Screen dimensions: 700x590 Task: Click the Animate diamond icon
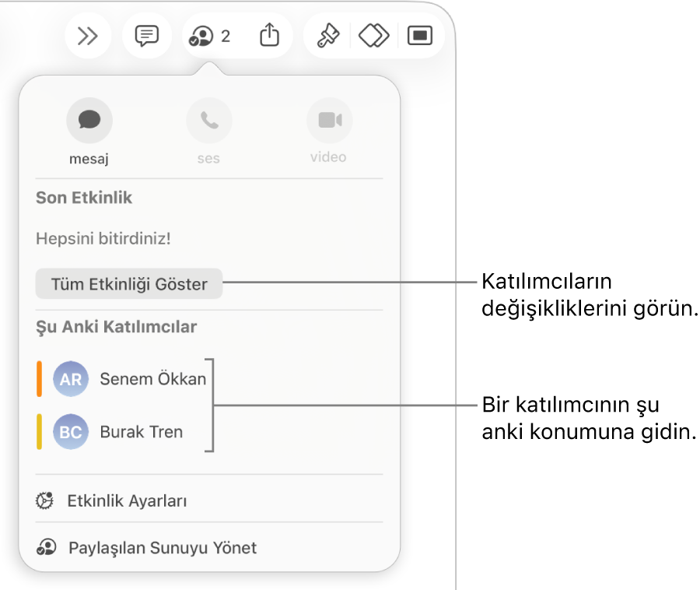pos(373,36)
